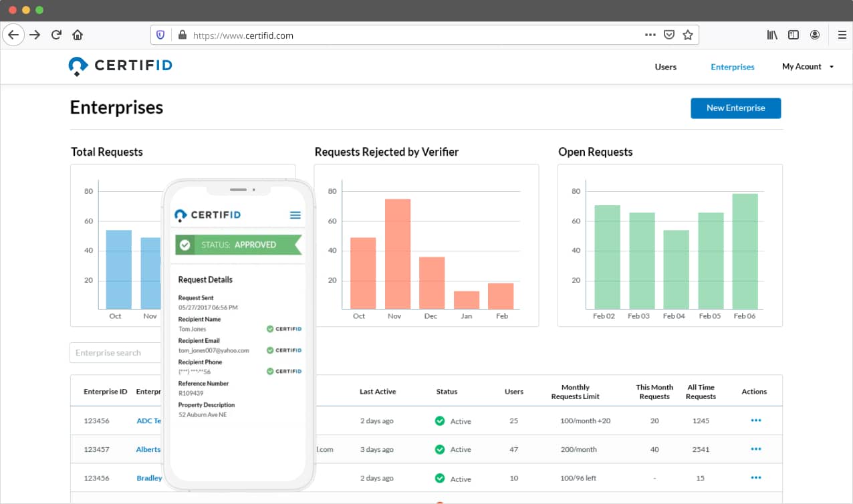Viewport: 853px width, 504px height.
Task: Click the This Month Requests column header
Action: pos(654,392)
